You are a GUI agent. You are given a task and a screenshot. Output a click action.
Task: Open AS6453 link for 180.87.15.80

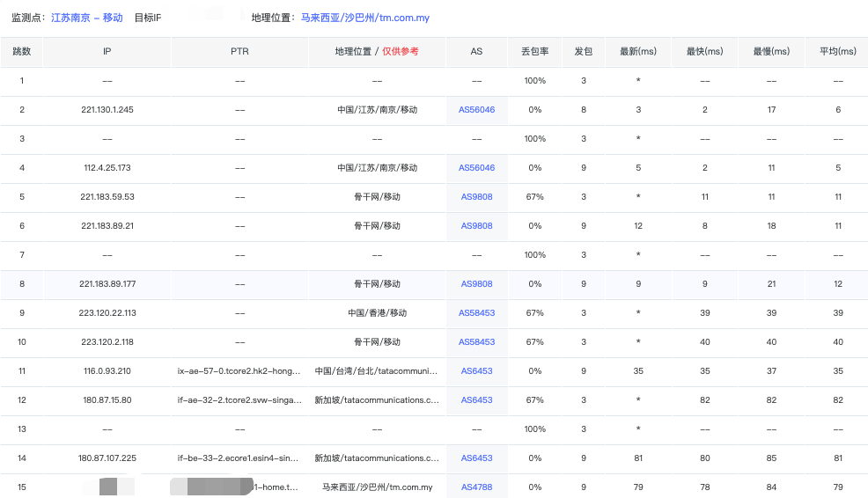pyautogui.click(x=476, y=400)
